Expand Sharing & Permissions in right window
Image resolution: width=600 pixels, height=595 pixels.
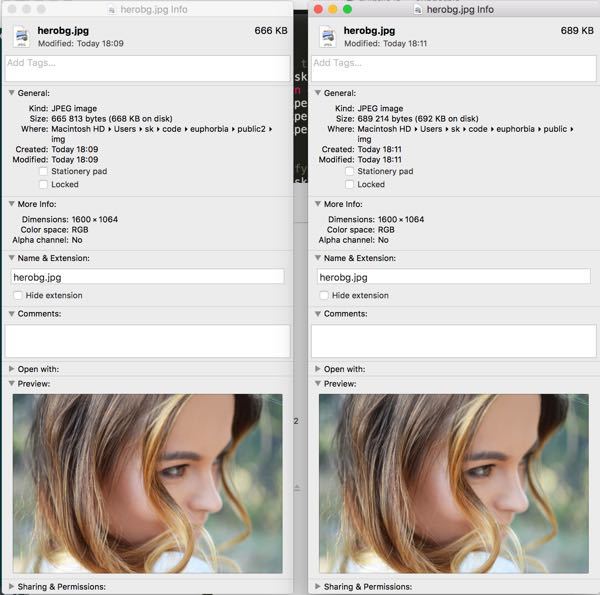[318, 586]
